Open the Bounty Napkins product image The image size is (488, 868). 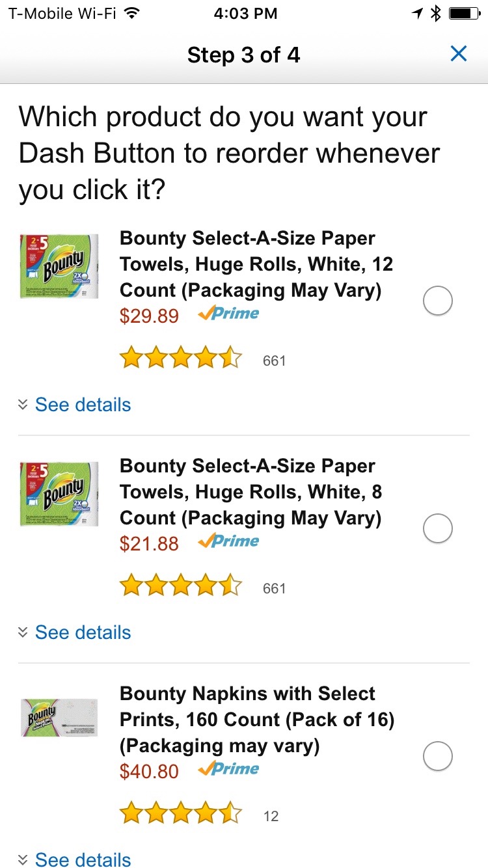(59, 718)
